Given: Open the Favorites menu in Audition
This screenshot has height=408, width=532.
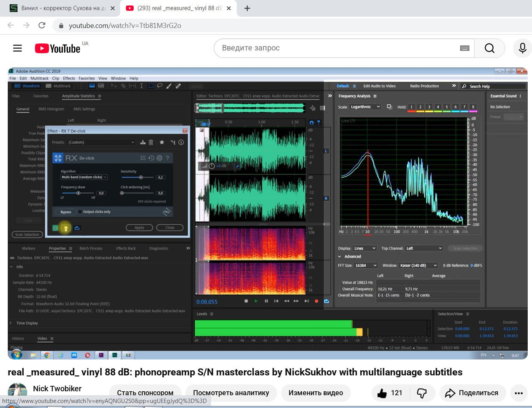Looking at the screenshot, I should tap(87, 78).
